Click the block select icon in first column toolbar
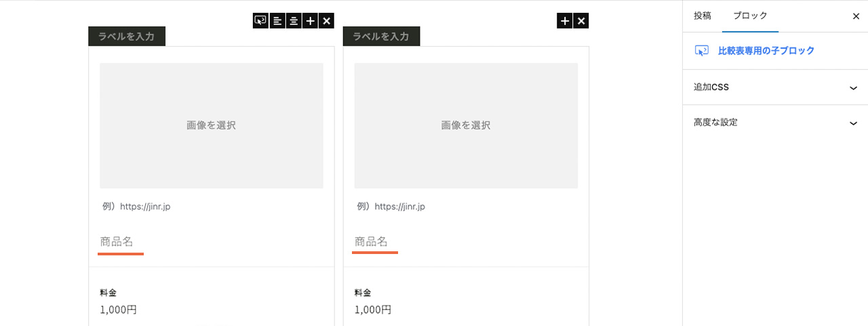This screenshot has height=326, width=868. 260,21
